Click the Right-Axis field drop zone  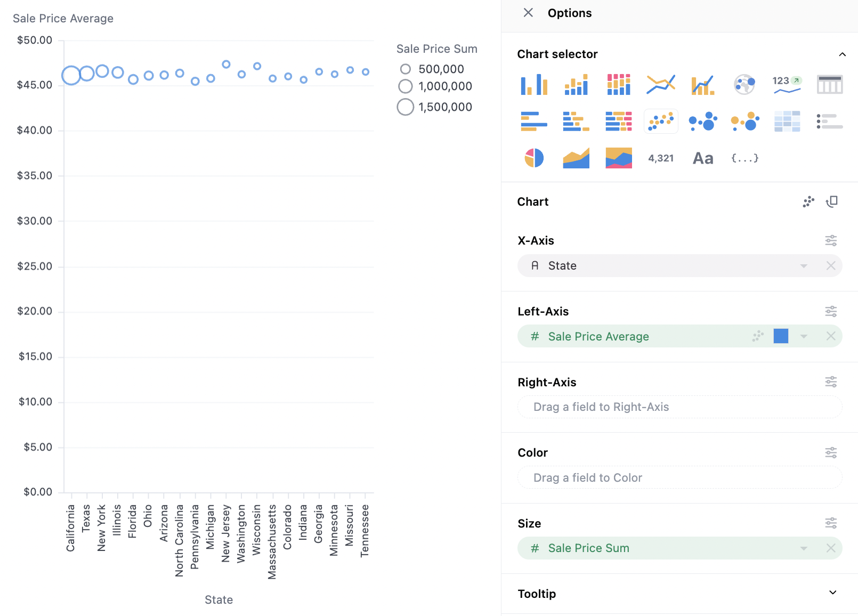tap(679, 407)
